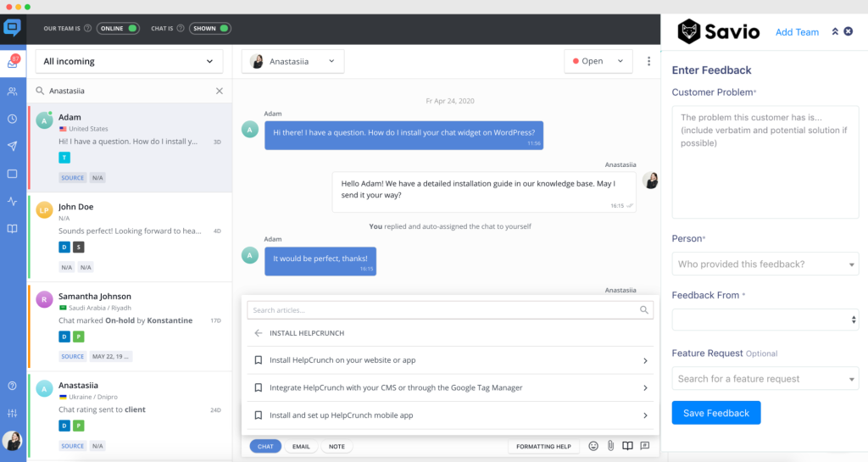Open the clock history icon in sidebar
The image size is (868, 462).
(12, 119)
